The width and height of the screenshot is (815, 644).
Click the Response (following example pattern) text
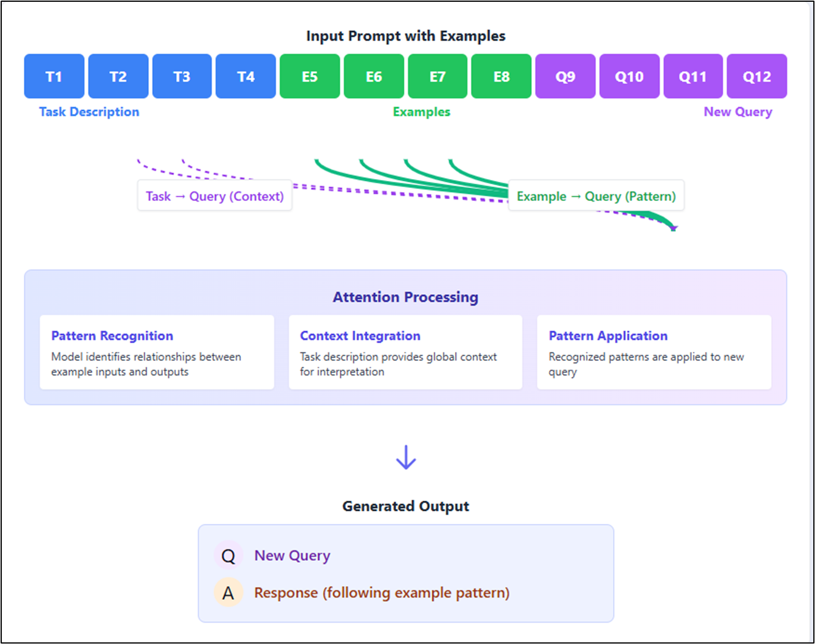[382, 593]
